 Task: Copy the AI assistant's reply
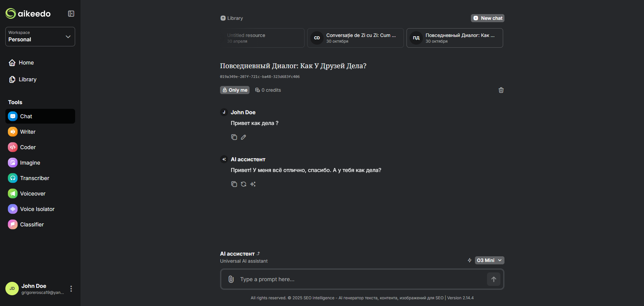pyautogui.click(x=234, y=184)
